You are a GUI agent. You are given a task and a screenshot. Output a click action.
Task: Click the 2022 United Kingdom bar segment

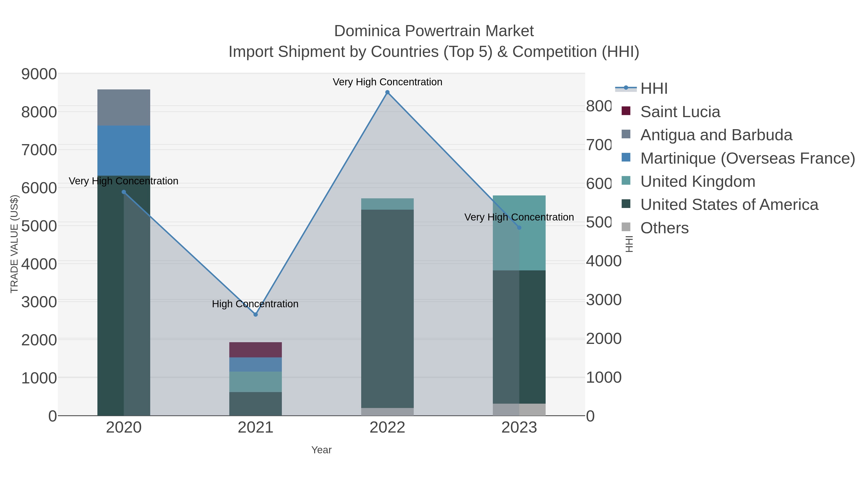click(x=387, y=204)
